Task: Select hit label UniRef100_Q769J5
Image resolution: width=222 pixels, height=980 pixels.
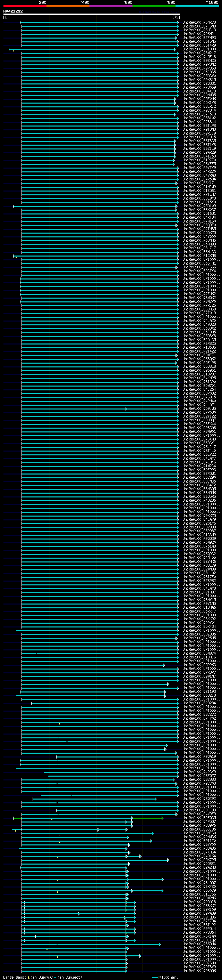Action: [x=199, y=397]
